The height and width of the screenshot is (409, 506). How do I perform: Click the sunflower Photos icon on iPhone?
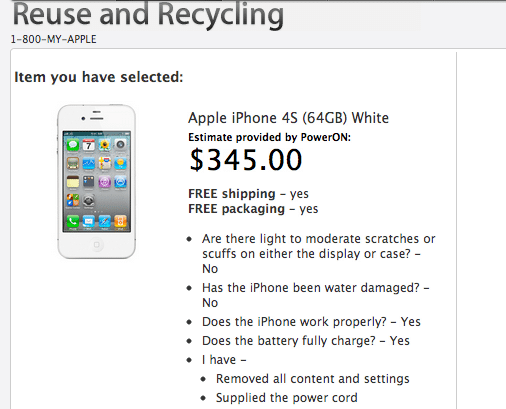[105, 145]
